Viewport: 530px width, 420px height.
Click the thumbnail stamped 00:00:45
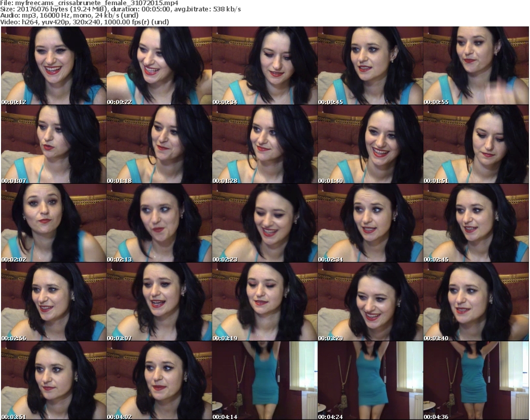click(x=370, y=66)
